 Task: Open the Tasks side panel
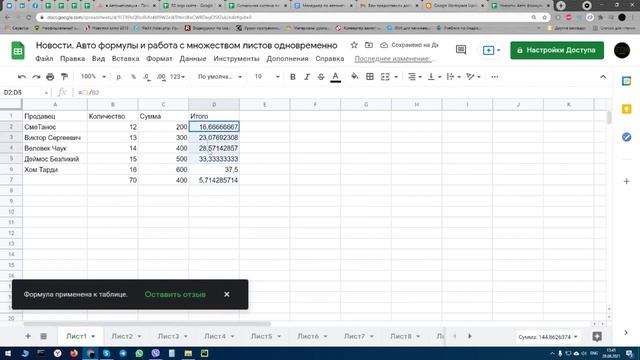coord(627,137)
